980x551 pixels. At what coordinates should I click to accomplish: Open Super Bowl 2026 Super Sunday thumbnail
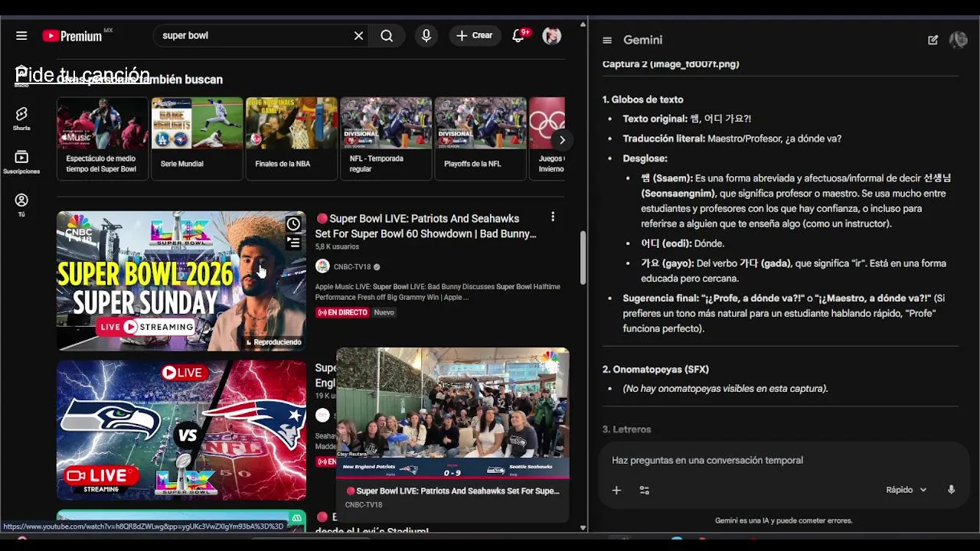181,281
